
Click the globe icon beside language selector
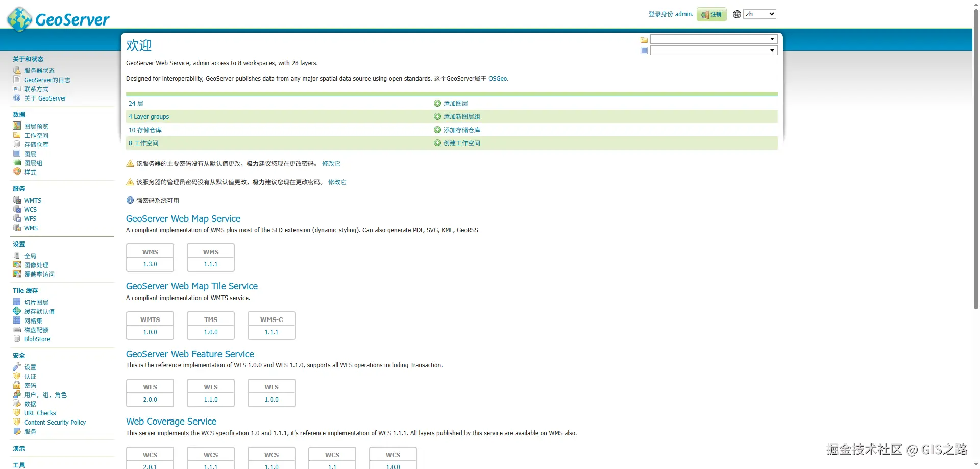(737, 14)
